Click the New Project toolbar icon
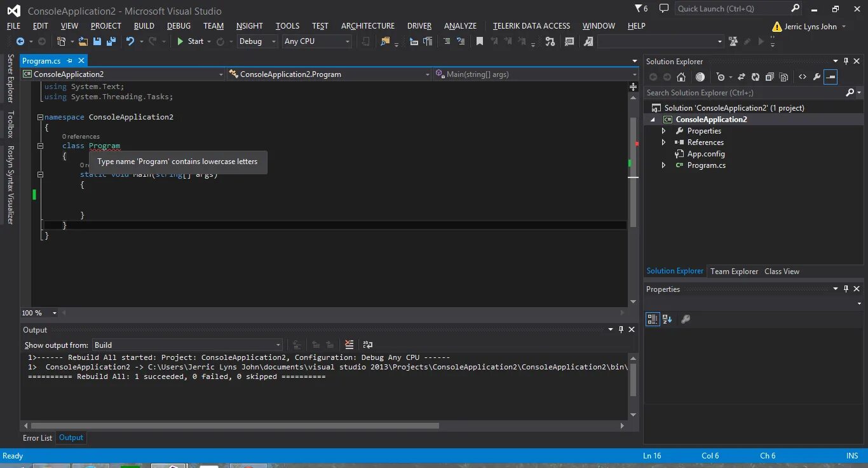 point(61,41)
